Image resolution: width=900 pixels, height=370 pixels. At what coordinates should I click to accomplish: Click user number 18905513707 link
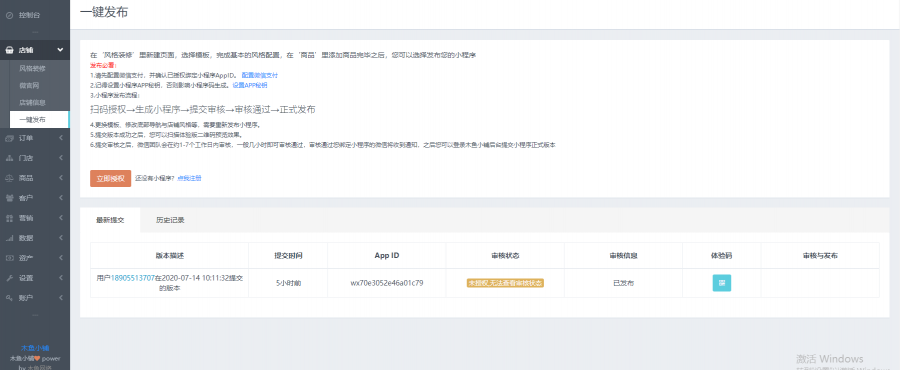(133, 278)
